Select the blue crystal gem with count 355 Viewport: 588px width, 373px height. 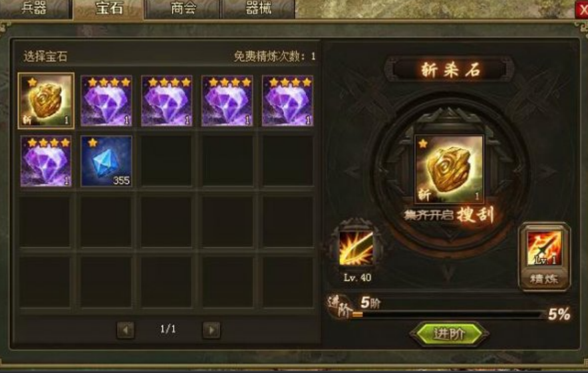106,161
